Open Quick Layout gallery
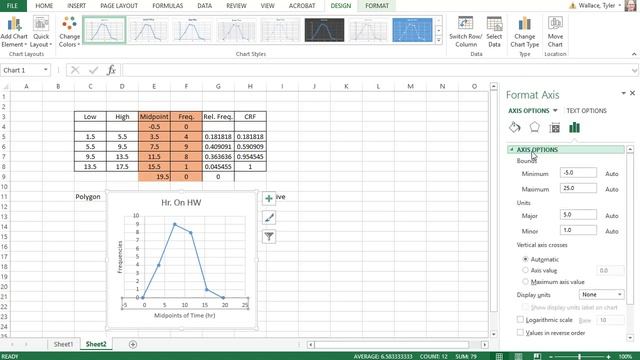 click(41, 32)
